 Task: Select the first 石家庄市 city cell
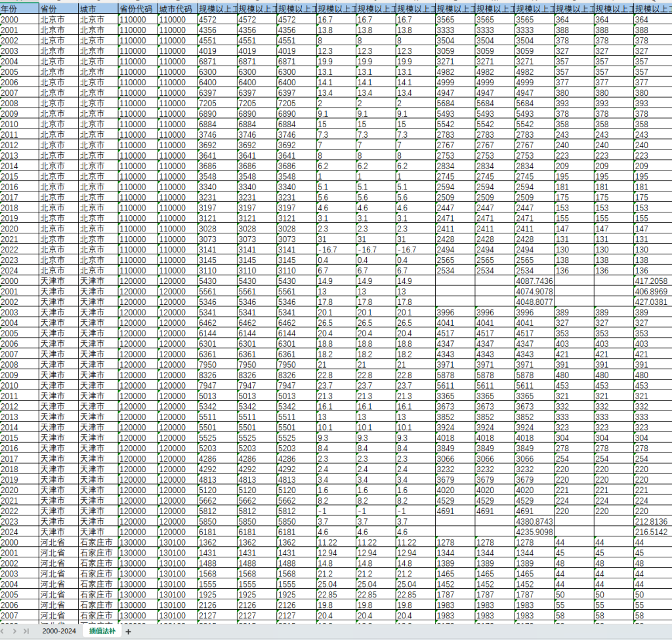pos(97,542)
